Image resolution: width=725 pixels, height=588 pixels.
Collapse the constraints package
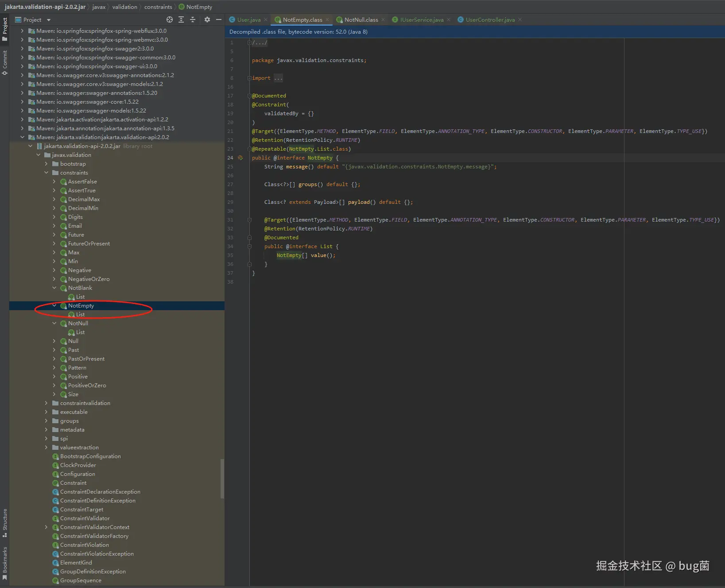pyautogui.click(x=46, y=173)
